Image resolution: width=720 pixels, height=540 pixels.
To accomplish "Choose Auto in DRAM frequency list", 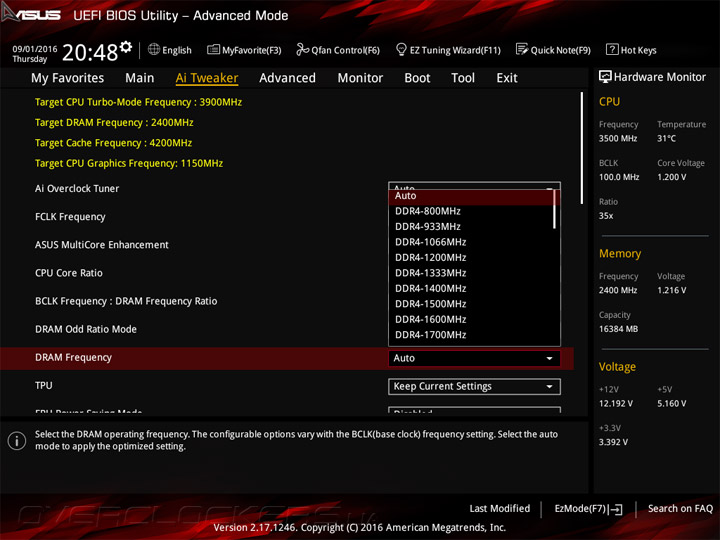I will coord(472,196).
